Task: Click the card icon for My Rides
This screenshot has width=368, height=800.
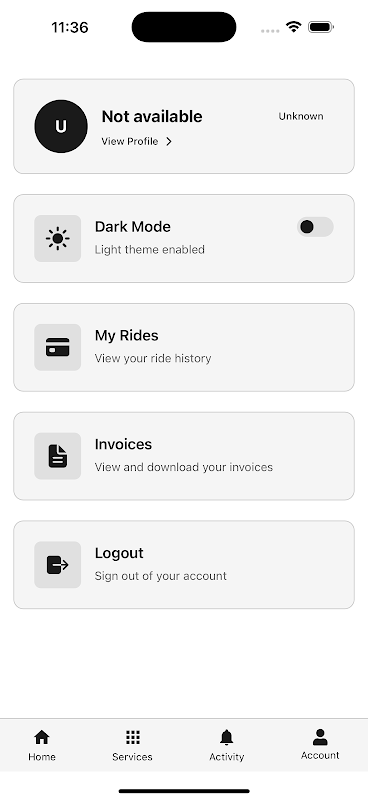Action: tap(58, 347)
